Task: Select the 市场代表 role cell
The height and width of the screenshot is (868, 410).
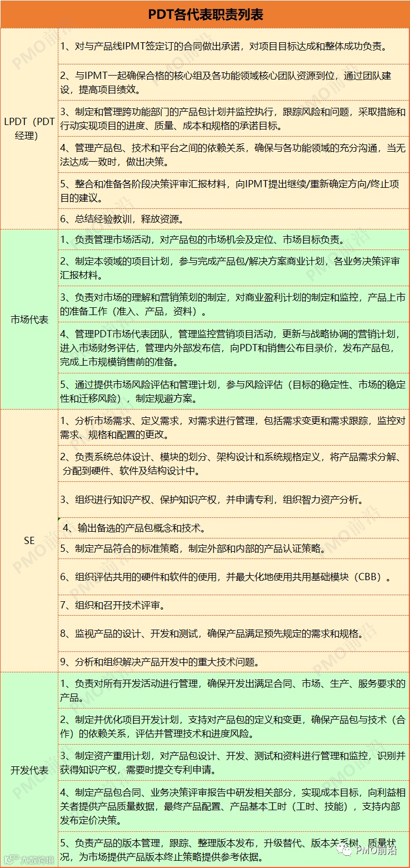Action: [x=29, y=320]
